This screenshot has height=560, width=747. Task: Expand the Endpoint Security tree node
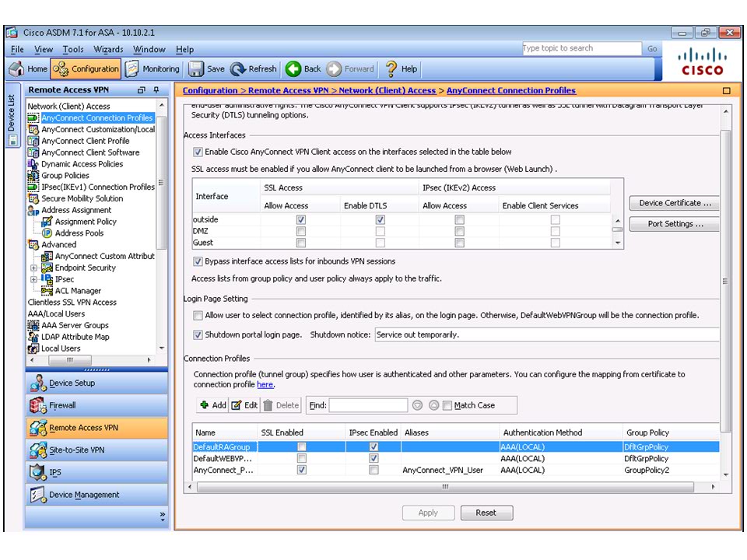click(33, 268)
